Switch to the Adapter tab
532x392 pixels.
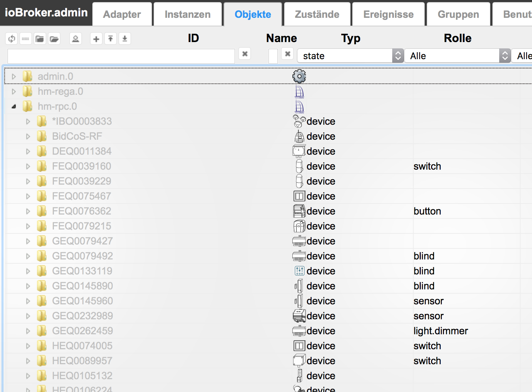pos(122,14)
